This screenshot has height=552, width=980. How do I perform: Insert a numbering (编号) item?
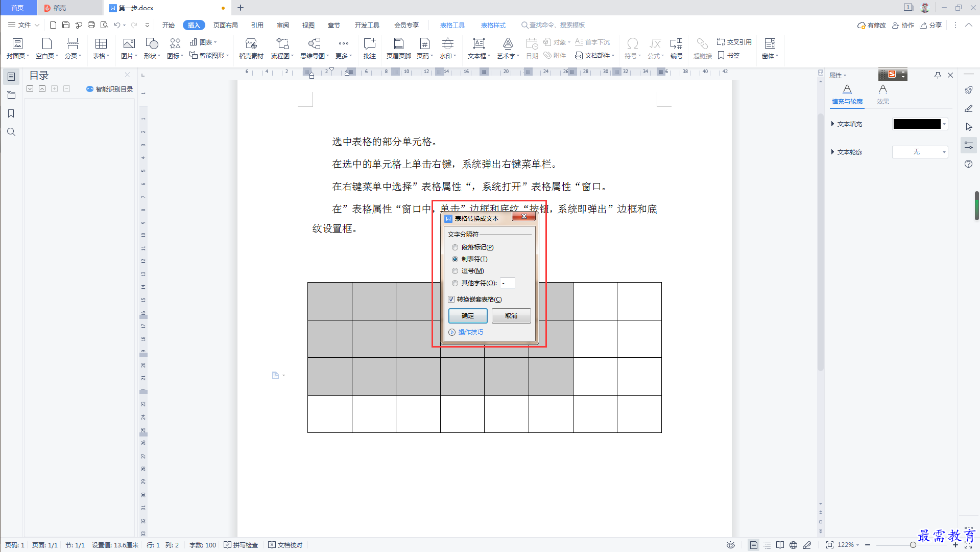677,49
